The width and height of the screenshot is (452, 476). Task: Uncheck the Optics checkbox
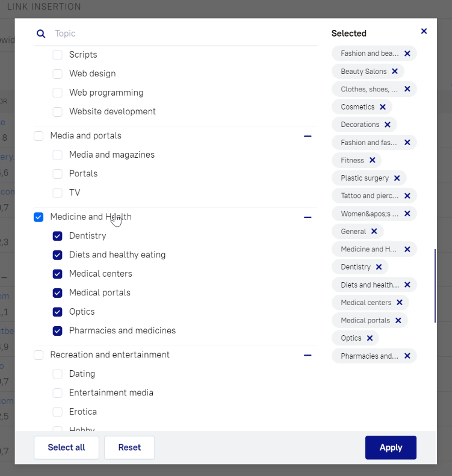[x=57, y=312]
